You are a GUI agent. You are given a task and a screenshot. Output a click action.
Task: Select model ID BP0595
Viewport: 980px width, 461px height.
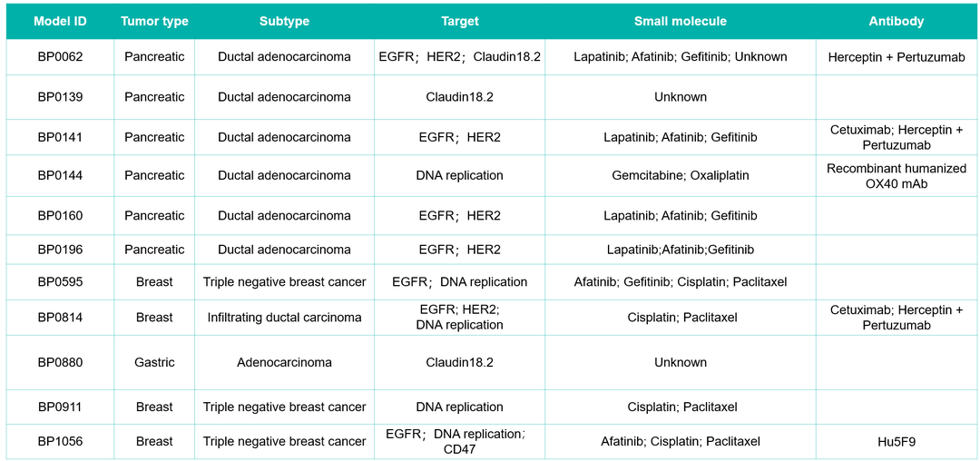pos(60,281)
